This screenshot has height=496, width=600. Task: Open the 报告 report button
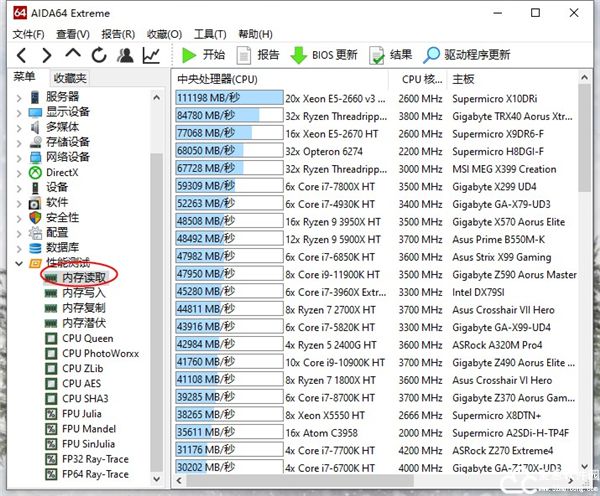pyautogui.click(x=258, y=55)
